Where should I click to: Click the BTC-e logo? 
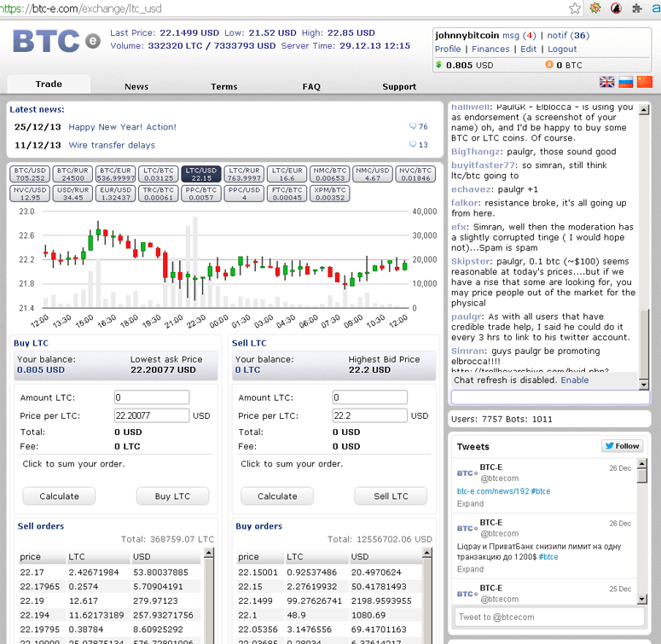[56, 41]
